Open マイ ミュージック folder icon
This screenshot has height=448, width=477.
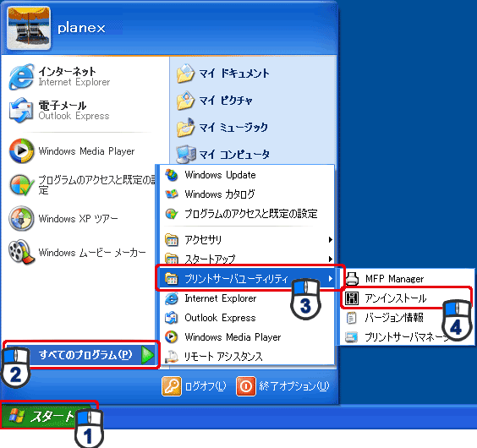(x=185, y=127)
